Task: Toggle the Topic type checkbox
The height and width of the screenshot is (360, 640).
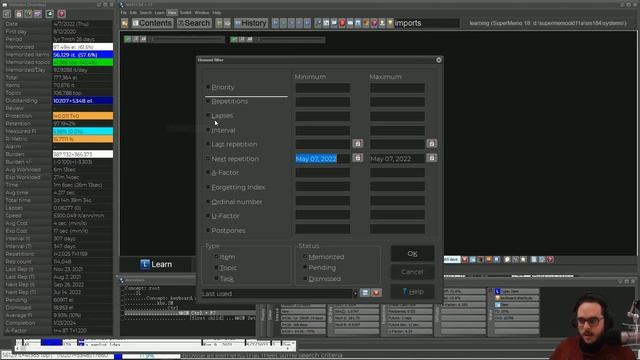Action: coord(216,267)
